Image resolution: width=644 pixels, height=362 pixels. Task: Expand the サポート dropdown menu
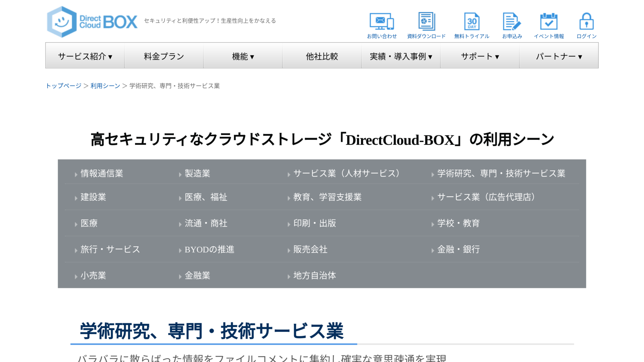480,56
